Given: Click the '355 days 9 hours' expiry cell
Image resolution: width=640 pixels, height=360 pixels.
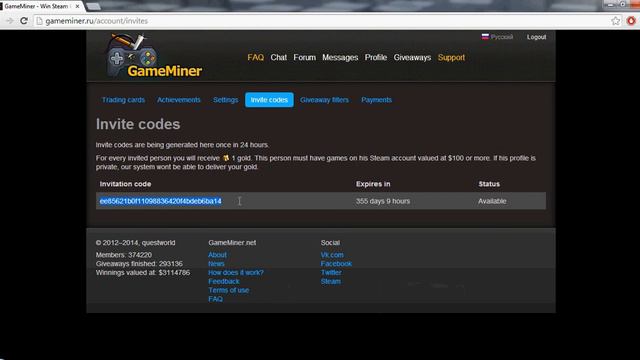Looking at the screenshot, I should coord(383,201).
